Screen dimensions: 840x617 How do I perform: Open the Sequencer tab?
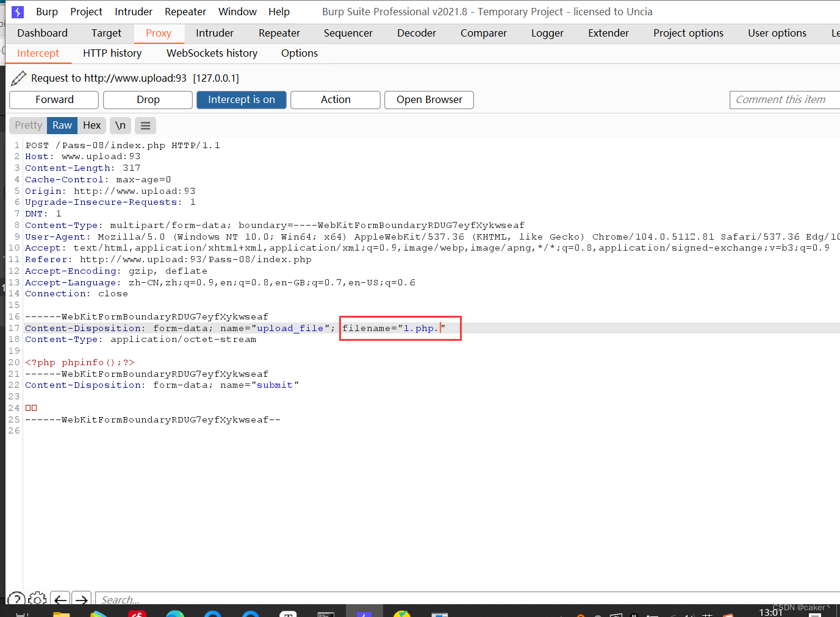(348, 34)
